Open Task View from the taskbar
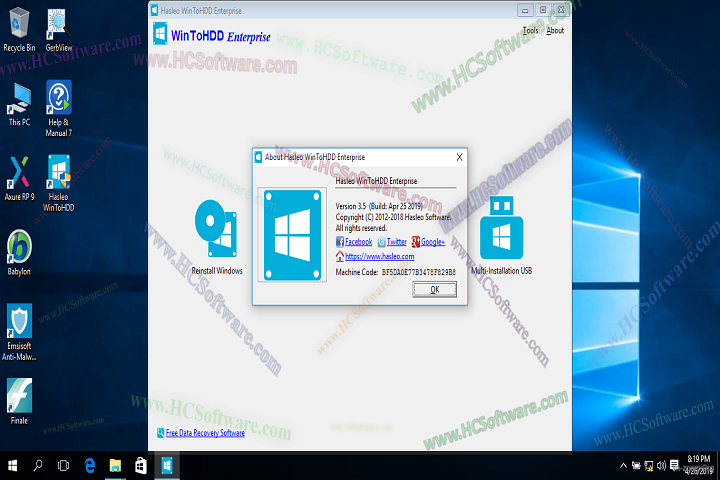The height and width of the screenshot is (480, 720). [63, 466]
